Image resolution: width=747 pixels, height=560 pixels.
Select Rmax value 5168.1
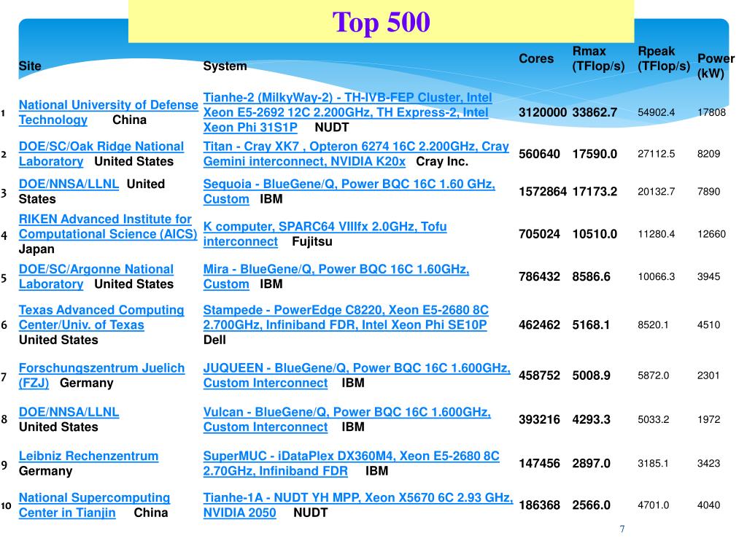(x=591, y=325)
